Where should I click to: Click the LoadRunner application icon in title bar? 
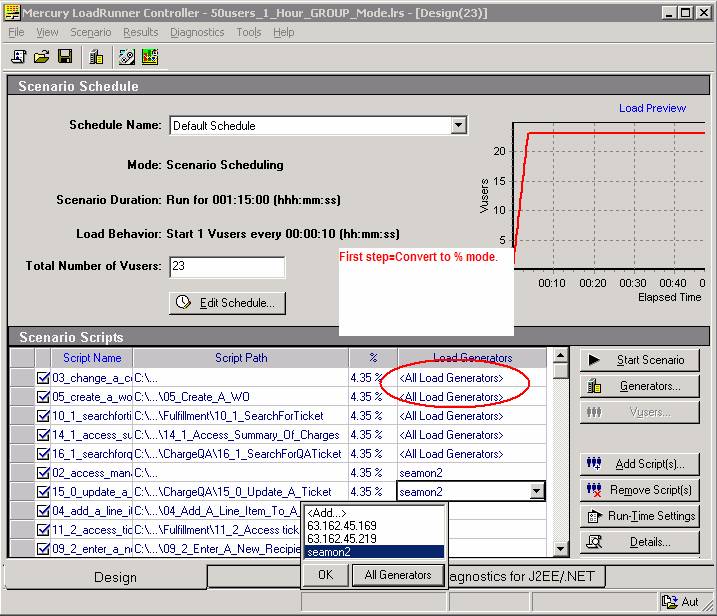click(x=12, y=12)
